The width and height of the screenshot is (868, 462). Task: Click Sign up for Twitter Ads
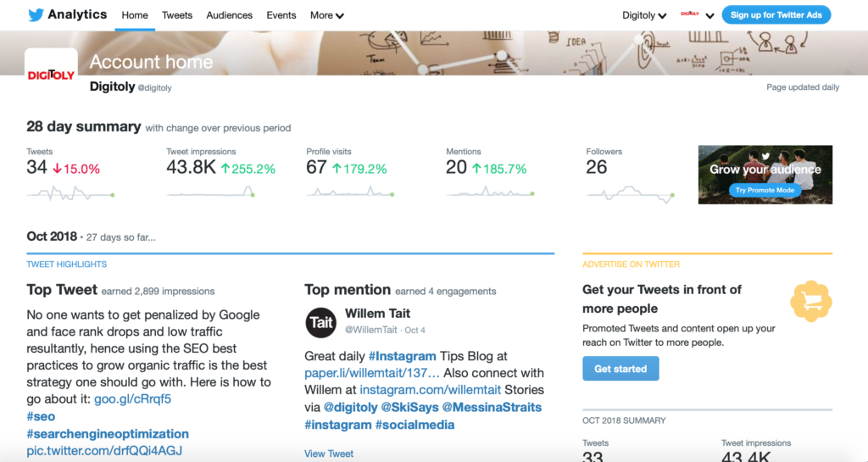[776, 15]
